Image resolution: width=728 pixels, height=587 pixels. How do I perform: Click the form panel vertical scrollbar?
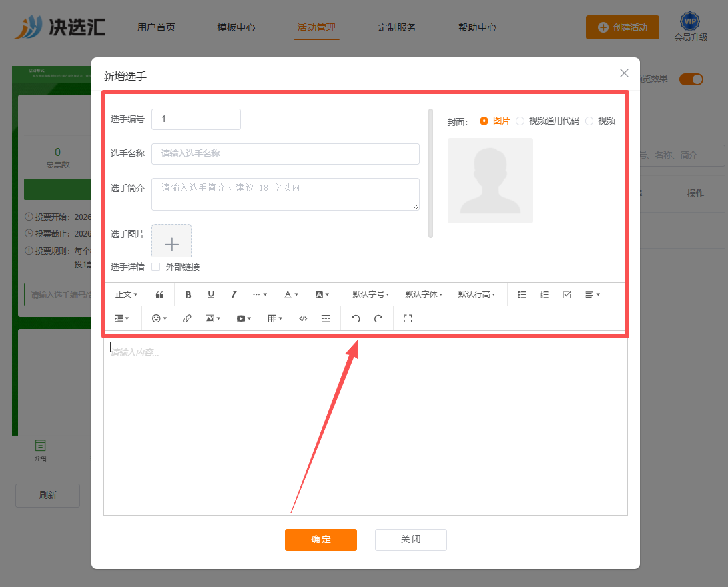pyautogui.click(x=430, y=173)
